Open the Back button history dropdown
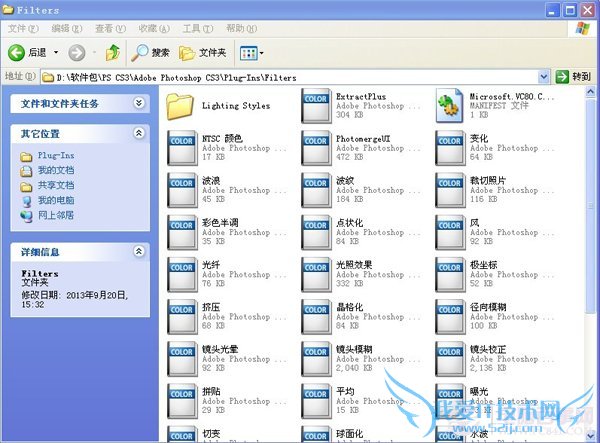This screenshot has height=443, width=600. (56, 52)
